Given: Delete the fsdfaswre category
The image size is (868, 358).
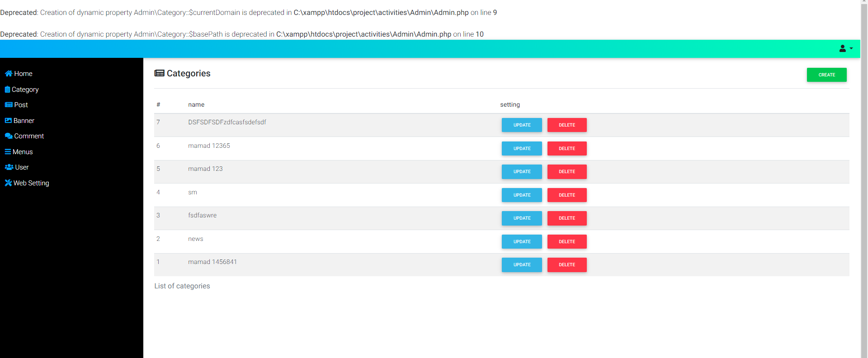Looking at the screenshot, I should click(x=567, y=218).
